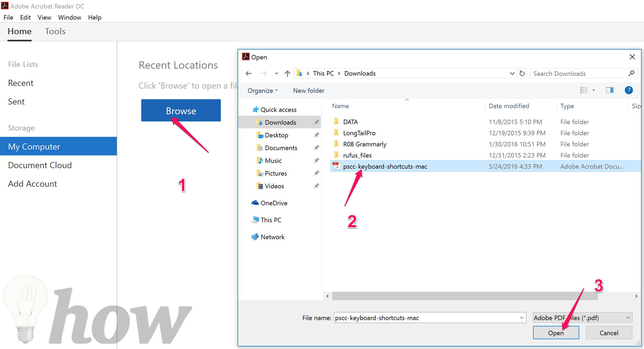Open the Help menu
The height and width of the screenshot is (349, 644).
click(95, 18)
